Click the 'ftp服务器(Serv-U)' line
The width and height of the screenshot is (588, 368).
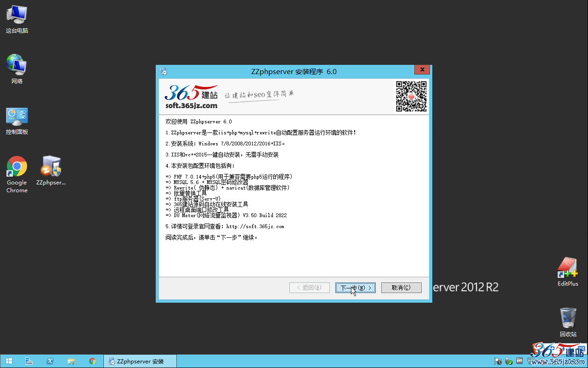click(193, 199)
